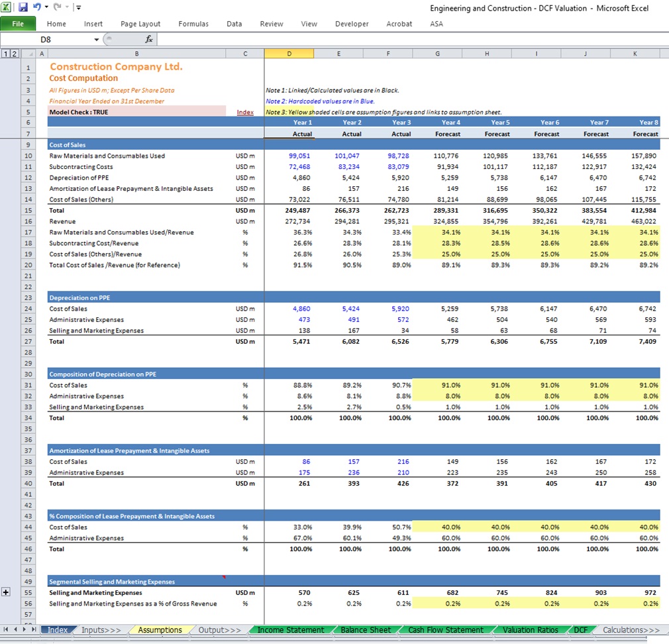Click the Undo icon in Quick Access Toolbar
669x644 pixels.
coord(36,7)
